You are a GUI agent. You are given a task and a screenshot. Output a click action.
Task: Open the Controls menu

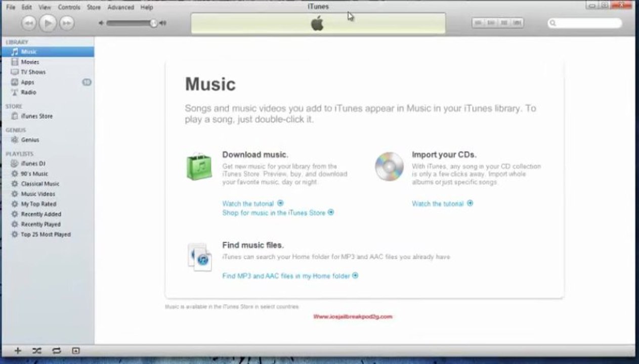coord(69,7)
